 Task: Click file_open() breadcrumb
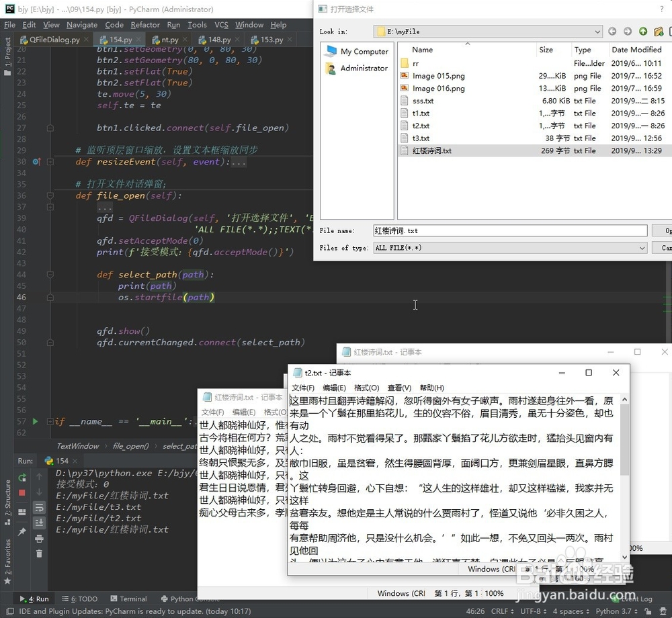point(131,446)
